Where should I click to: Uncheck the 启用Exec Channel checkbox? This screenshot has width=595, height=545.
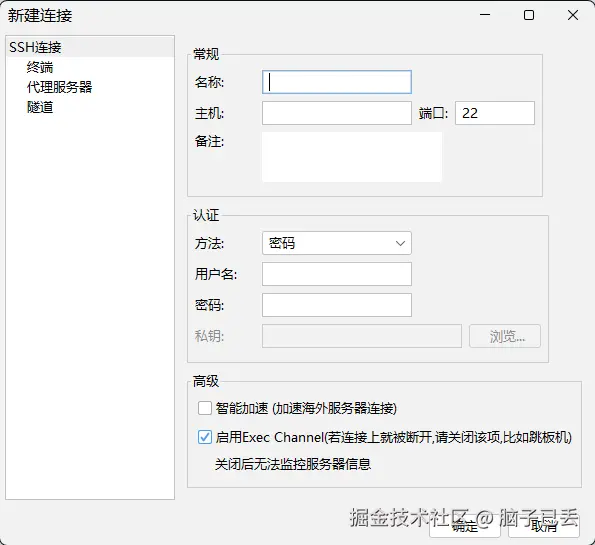point(205,437)
